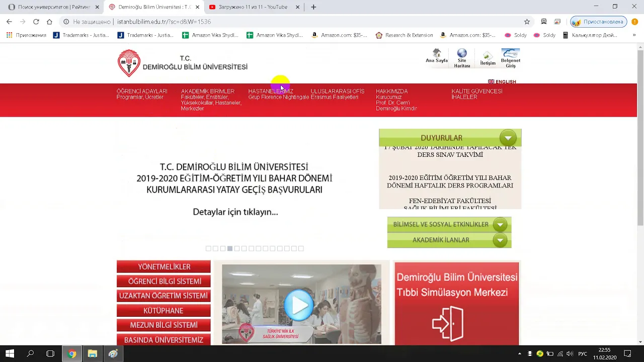Open File Explorer from taskbar
Image resolution: width=644 pixels, height=362 pixels.
tap(92, 353)
